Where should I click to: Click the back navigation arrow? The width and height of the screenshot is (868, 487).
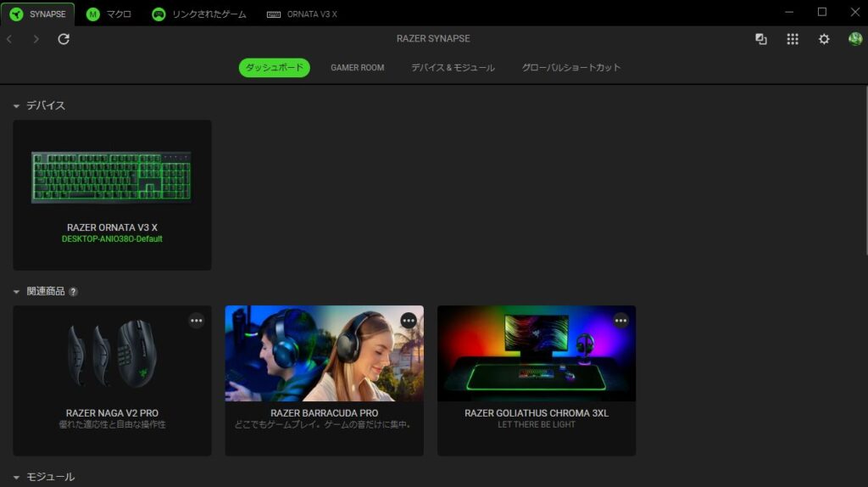click(9, 39)
